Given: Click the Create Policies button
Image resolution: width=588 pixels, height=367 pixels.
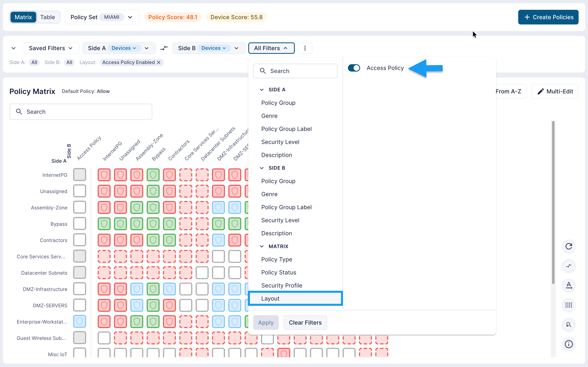Looking at the screenshot, I should (548, 17).
